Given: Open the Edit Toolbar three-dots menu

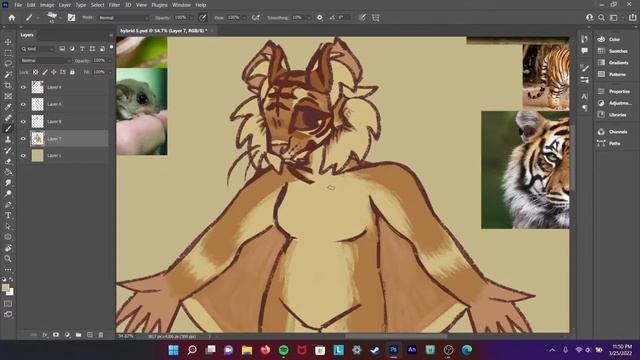Looking at the screenshot, I should [8, 270].
